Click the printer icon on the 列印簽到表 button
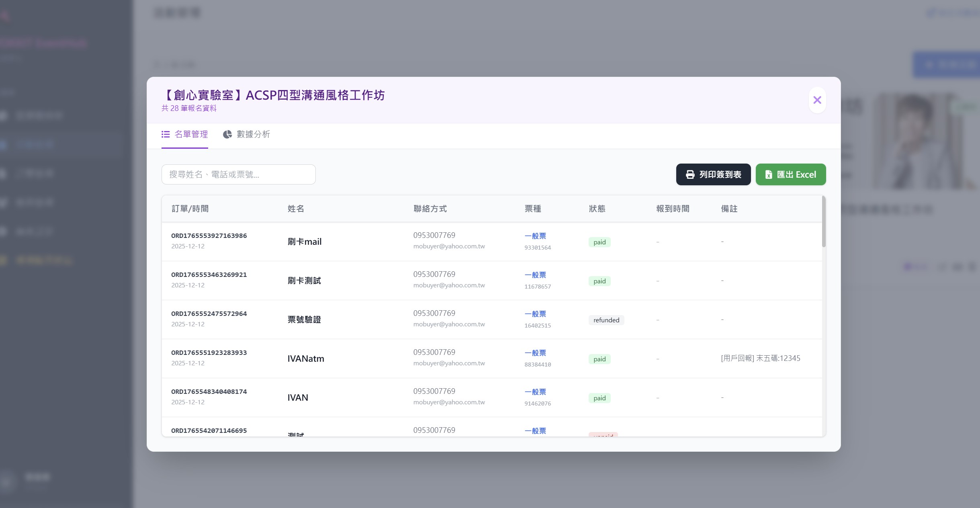This screenshot has height=508, width=980. click(x=690, y=174)
